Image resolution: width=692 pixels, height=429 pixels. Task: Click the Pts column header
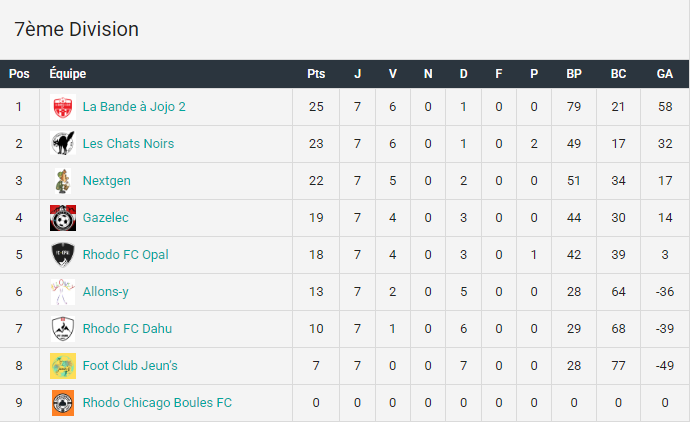(316, 74)
